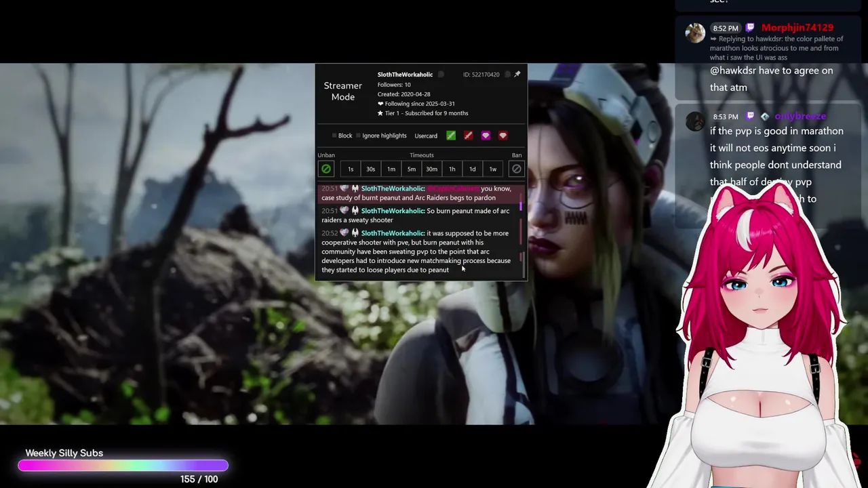The width and height of the screenshot is (868, 488).
Task: Click the 'Replying to hawkdsr' reply preview
Action: click(776, 48)
